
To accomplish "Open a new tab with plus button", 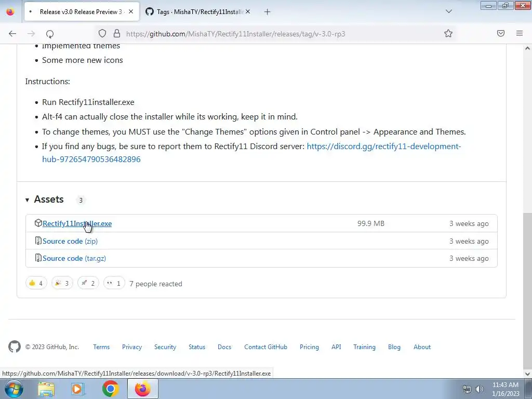I will (268, 12).
